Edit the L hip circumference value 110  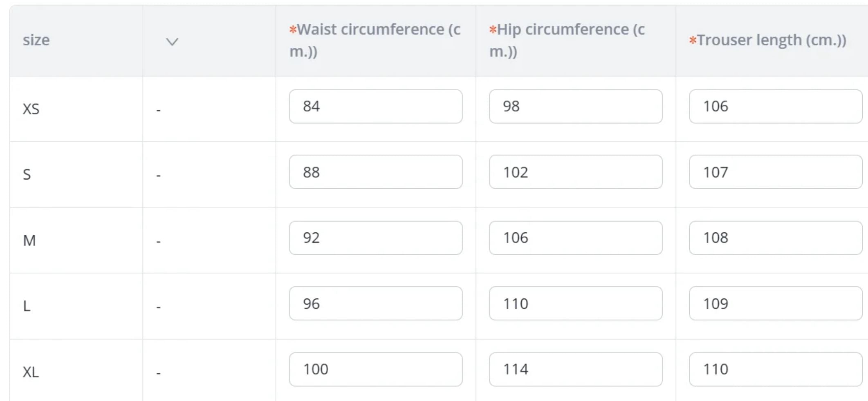(575, 303)
